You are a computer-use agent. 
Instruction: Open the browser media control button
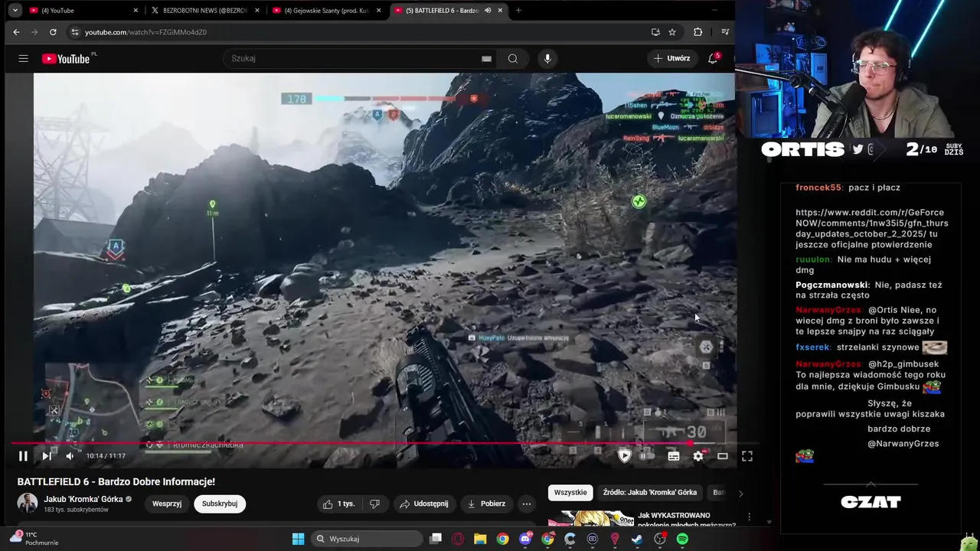[x=725, y=32]
